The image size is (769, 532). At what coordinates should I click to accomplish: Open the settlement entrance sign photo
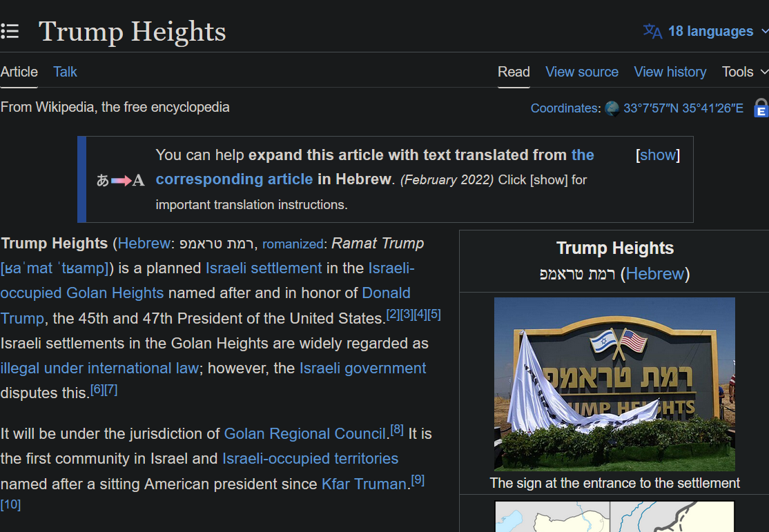click(x=614, y=384)
